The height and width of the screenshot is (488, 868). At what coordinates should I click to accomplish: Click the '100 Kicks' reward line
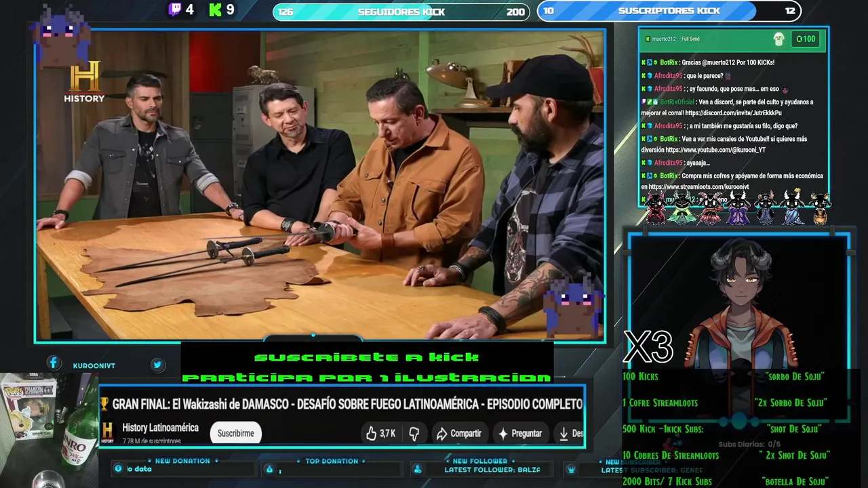tap(640, 376)
